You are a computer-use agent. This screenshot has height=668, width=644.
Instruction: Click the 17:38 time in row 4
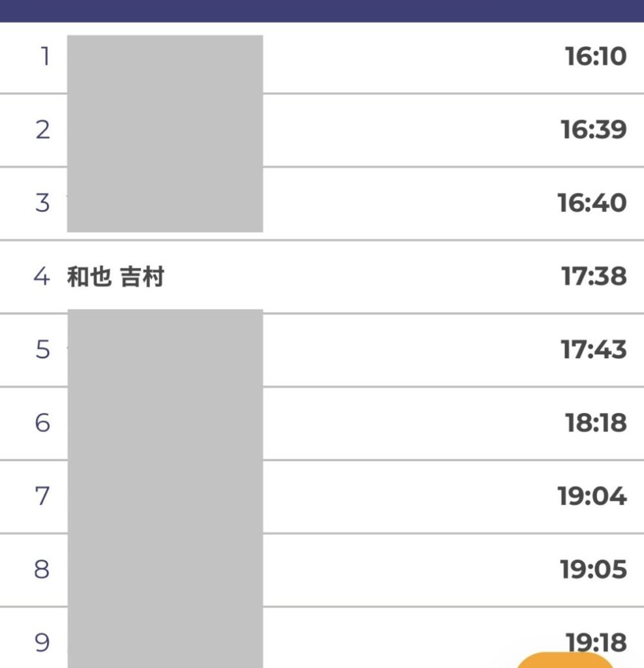point(594,277)
